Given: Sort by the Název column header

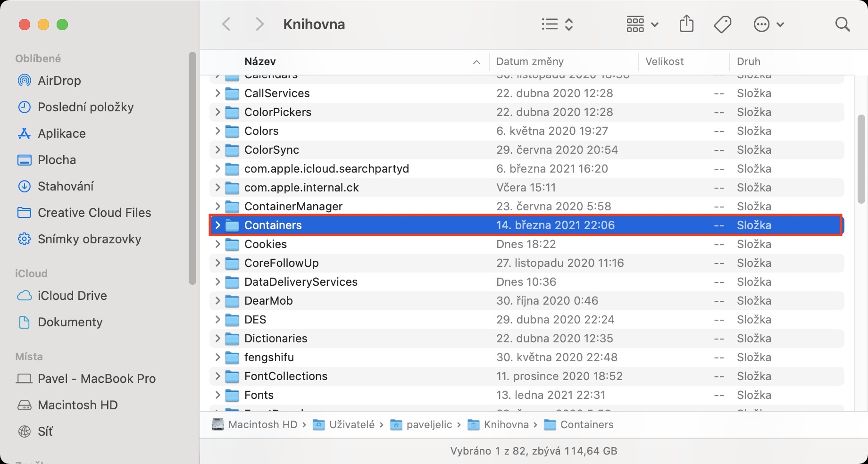Looking at the screenshot, I should coord(260,61).
